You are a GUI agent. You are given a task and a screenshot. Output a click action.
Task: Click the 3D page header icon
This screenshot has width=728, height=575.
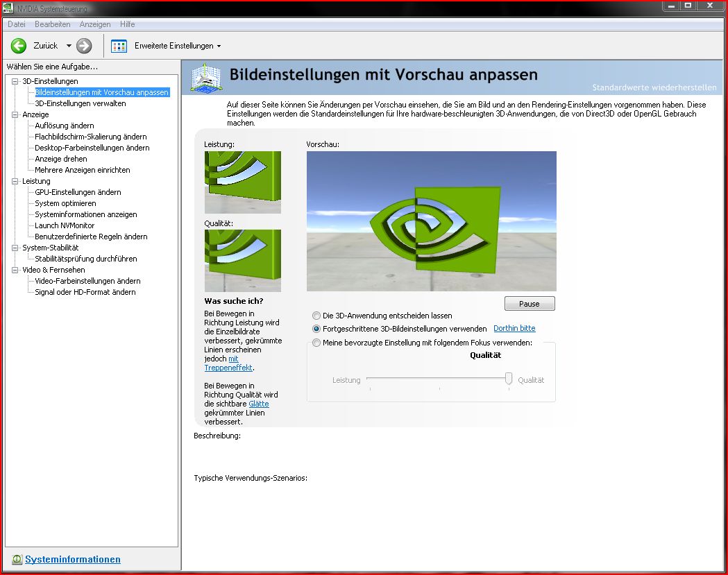coord(206,77)
